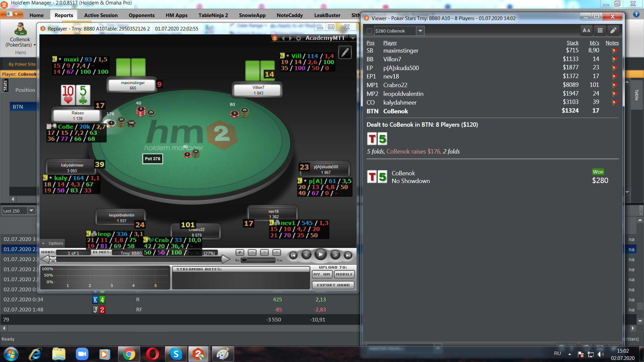The height and width of the screenshot is (362, 644).
Task: Click the MY HM upload button
Action: click(322, 275)
